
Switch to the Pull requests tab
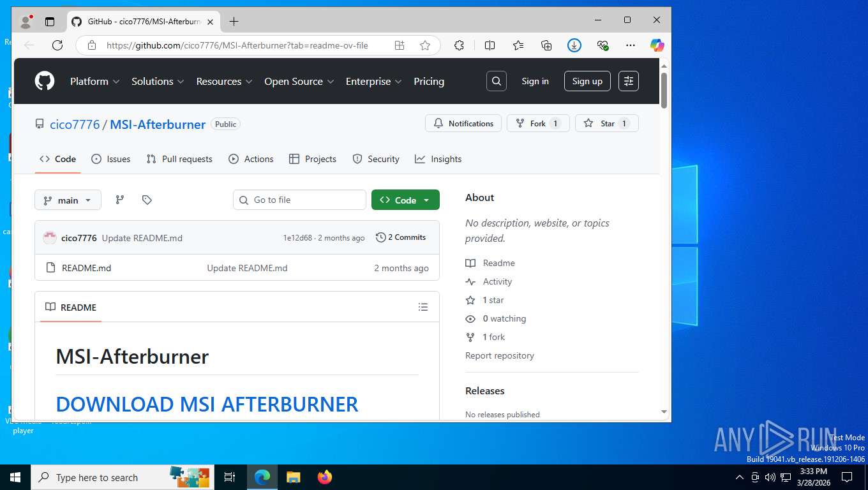pyautogui.click(x=179, y=159)
